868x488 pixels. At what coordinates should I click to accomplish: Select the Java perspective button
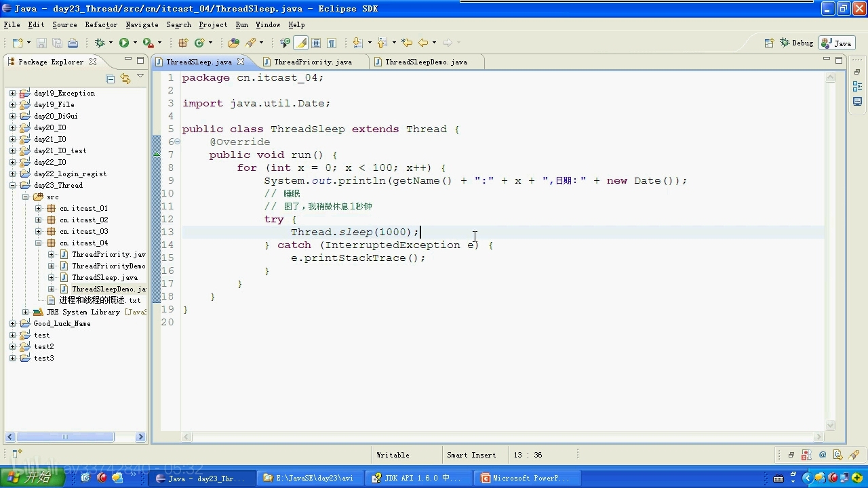[x=837, y=43]
